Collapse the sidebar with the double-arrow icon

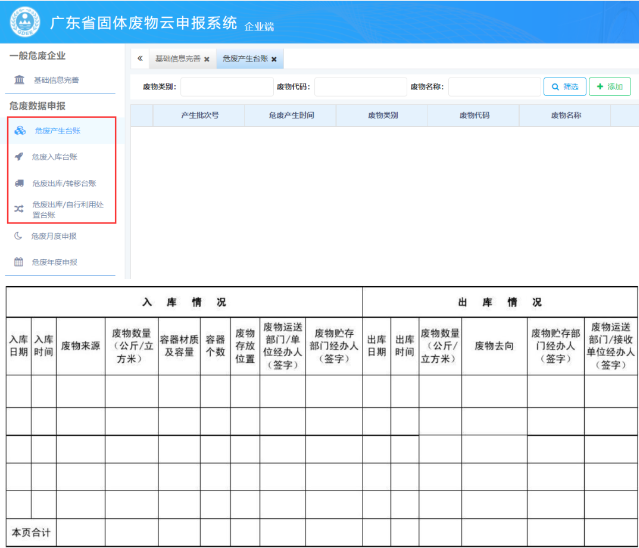139,59
